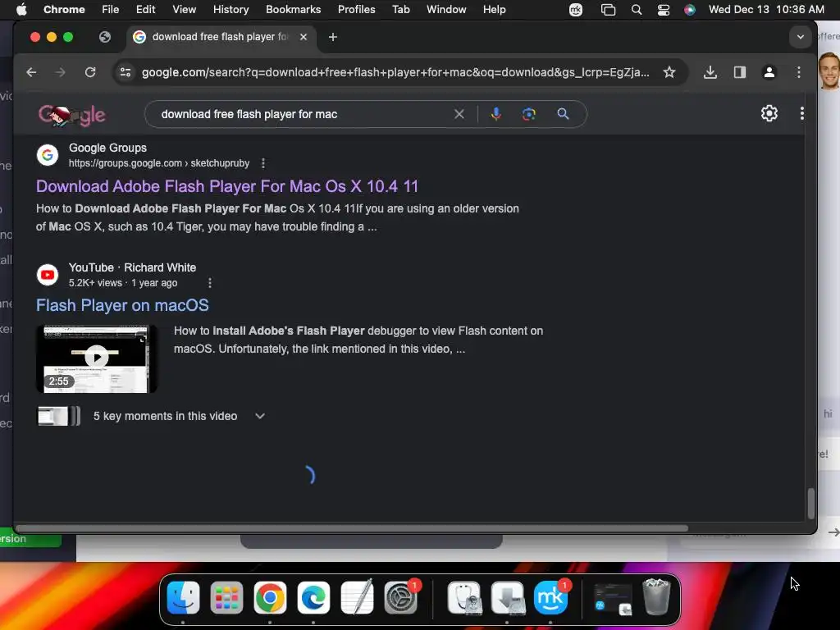Image resolution: width=840 pixels, height=630 pixels.
Task: Expand the tab search dropdown arrow
Action: coord(801,37)
